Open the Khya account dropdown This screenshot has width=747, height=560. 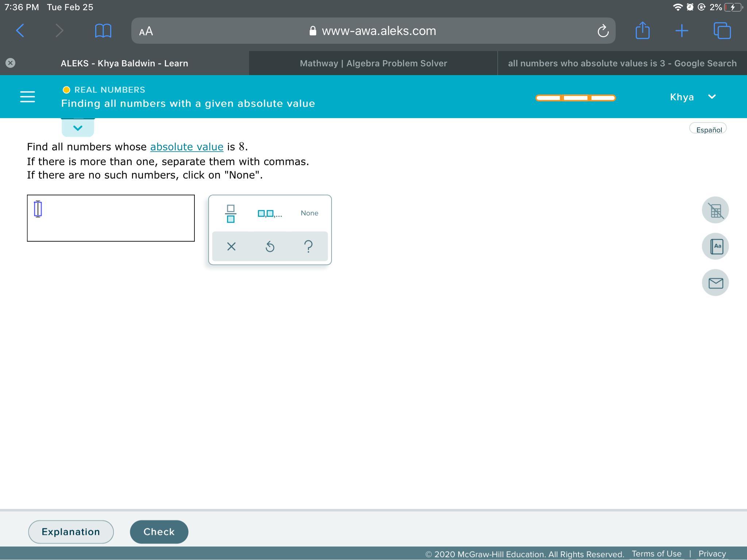coord(692,97)
